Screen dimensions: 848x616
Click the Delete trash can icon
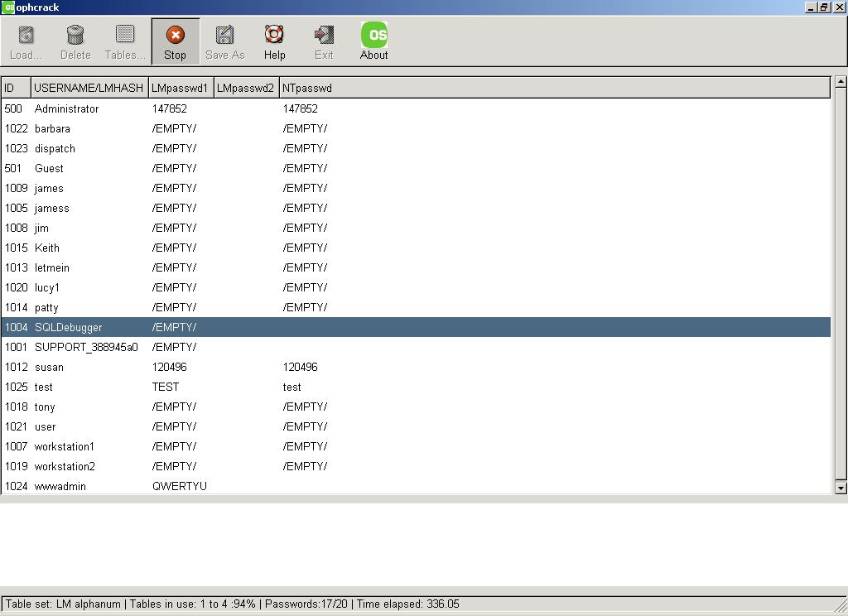75,36
